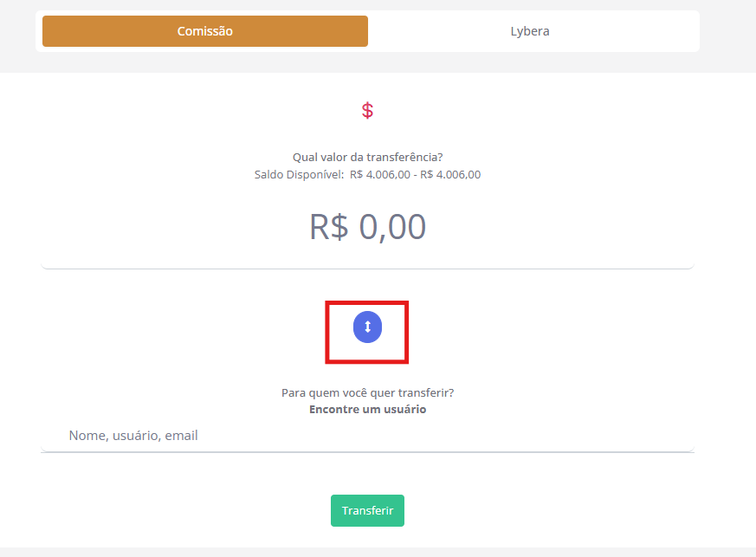Click the red highlight box's border
756x557 pixels.
pyautogui.click(x=326, y=332)
